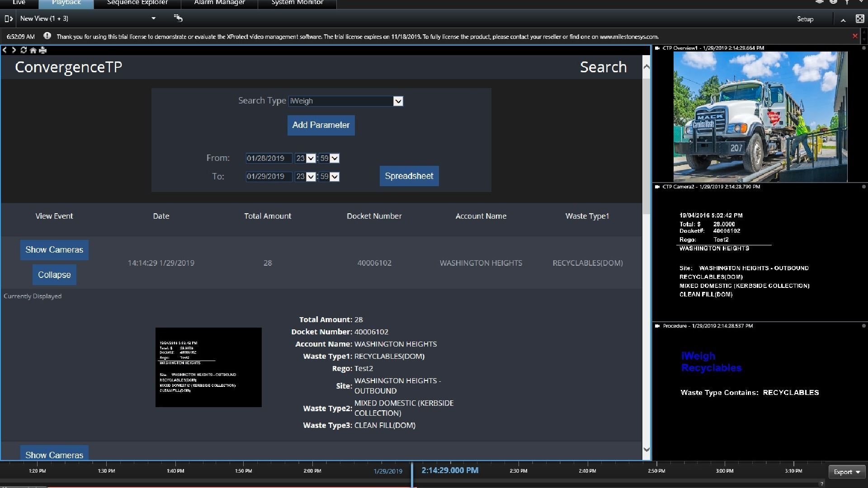Click the scroll up arrow of the browser panel

coord(646,67)
